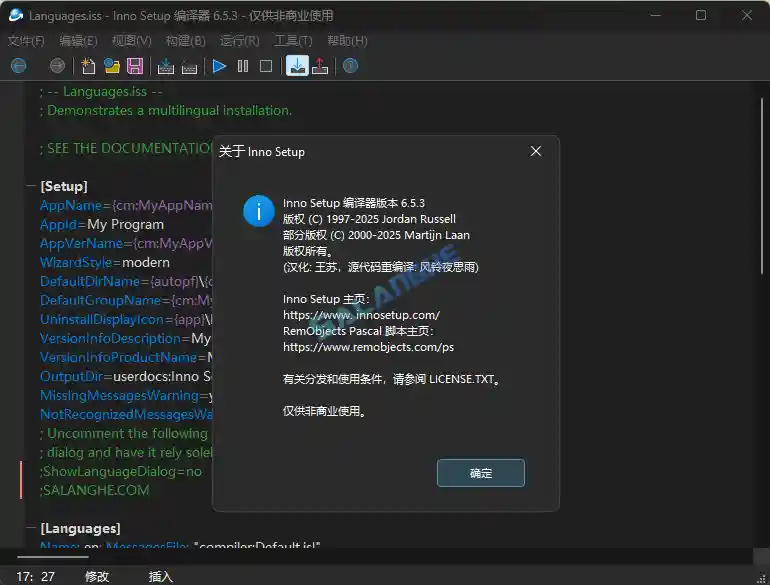Click the AppName={cm:MyAppNam line
770x585 pixels.
[126, 205]
